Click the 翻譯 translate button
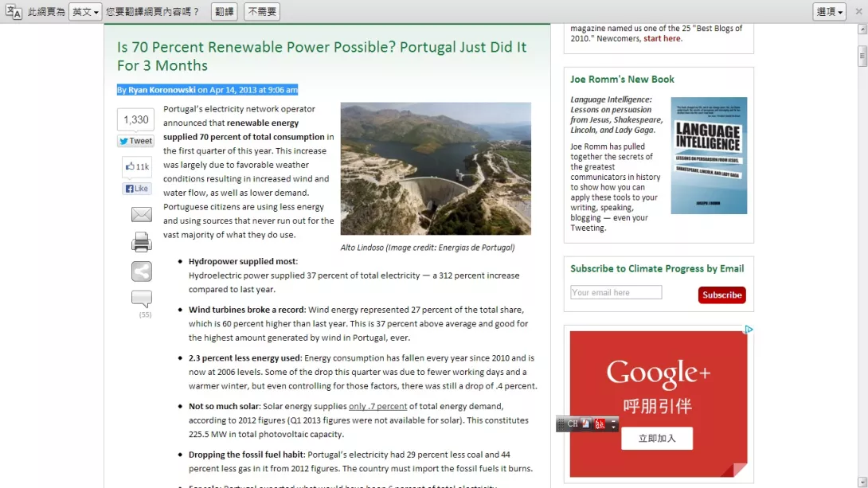The image size is (868, 488). [225, 12]
